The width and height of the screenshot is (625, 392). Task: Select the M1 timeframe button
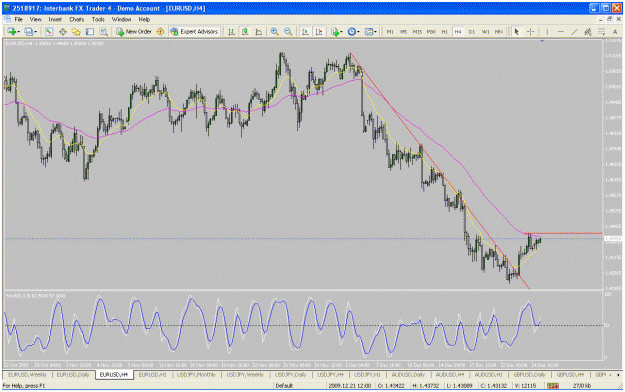click(390, 32)
